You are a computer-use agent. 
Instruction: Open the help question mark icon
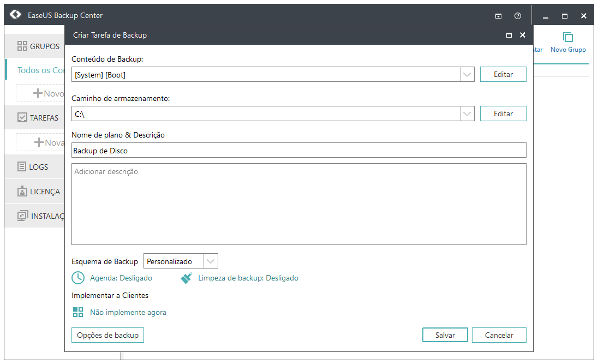(518, 16)
